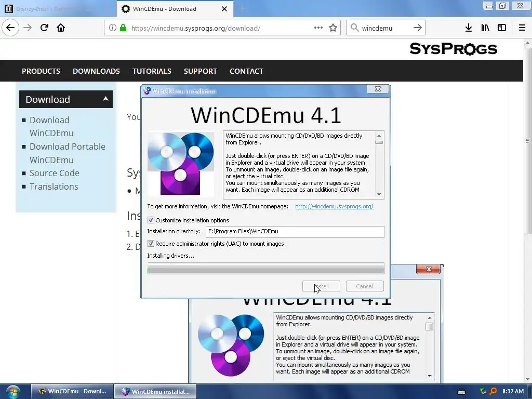Open the library bookshelf icon

tap(485, 28)
